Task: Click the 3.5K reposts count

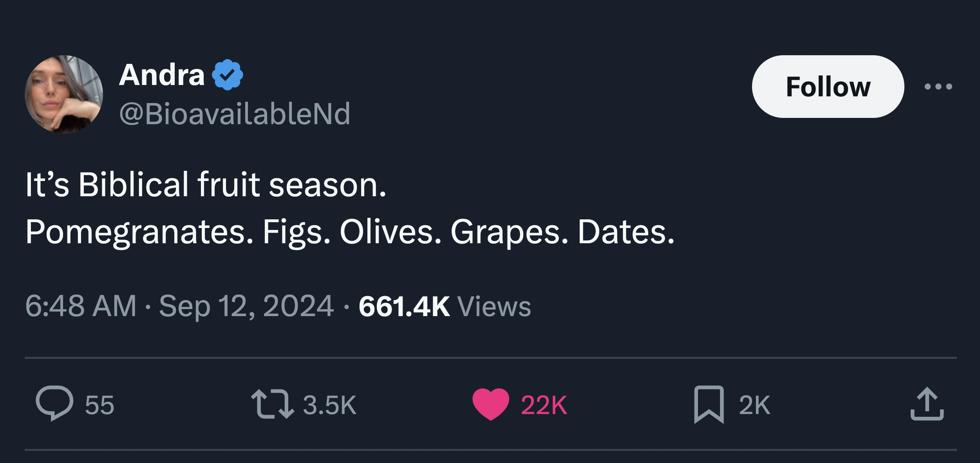Action: tap(329, 405)
